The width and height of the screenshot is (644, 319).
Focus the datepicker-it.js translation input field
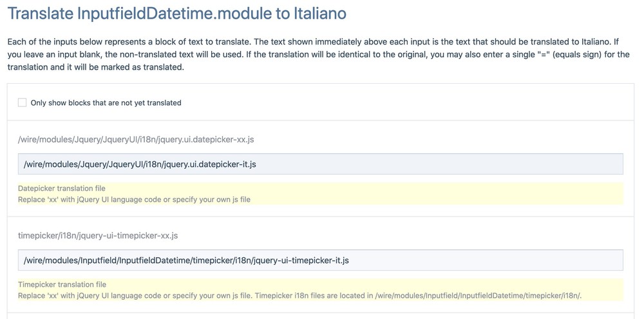click(386, 164)
